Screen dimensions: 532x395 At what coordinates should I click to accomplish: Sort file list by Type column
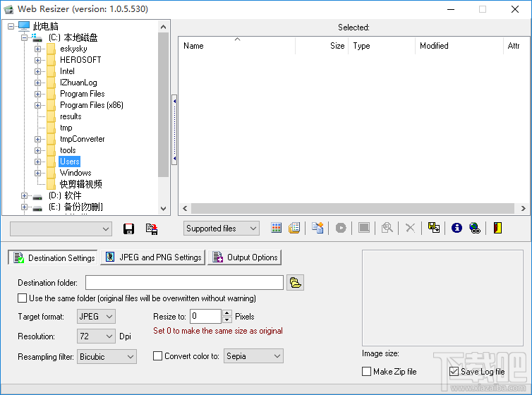(382, 45)
